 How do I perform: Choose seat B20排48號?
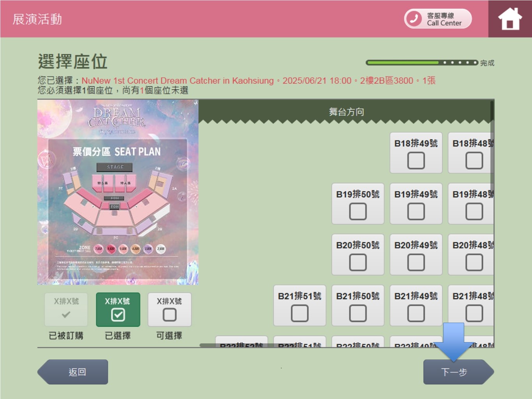click(474, 262)
